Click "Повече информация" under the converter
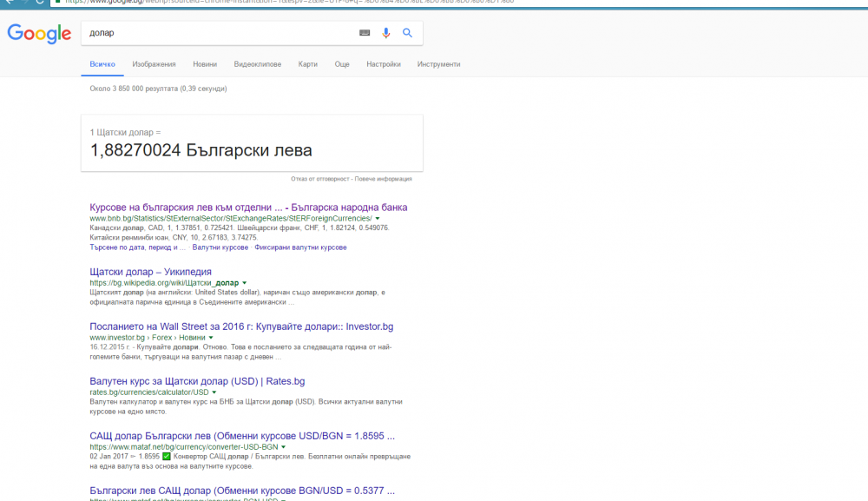 click(x=383, y=179)
